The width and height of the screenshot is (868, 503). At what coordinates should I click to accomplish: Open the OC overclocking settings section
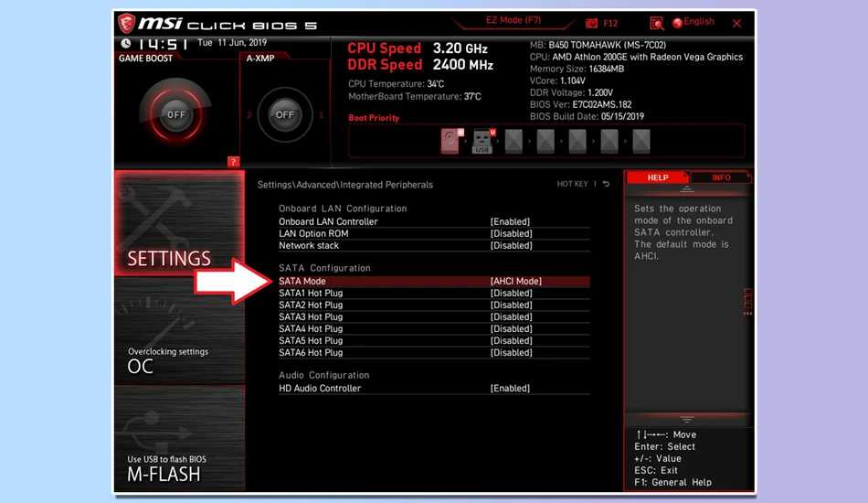tap(179, 330)
